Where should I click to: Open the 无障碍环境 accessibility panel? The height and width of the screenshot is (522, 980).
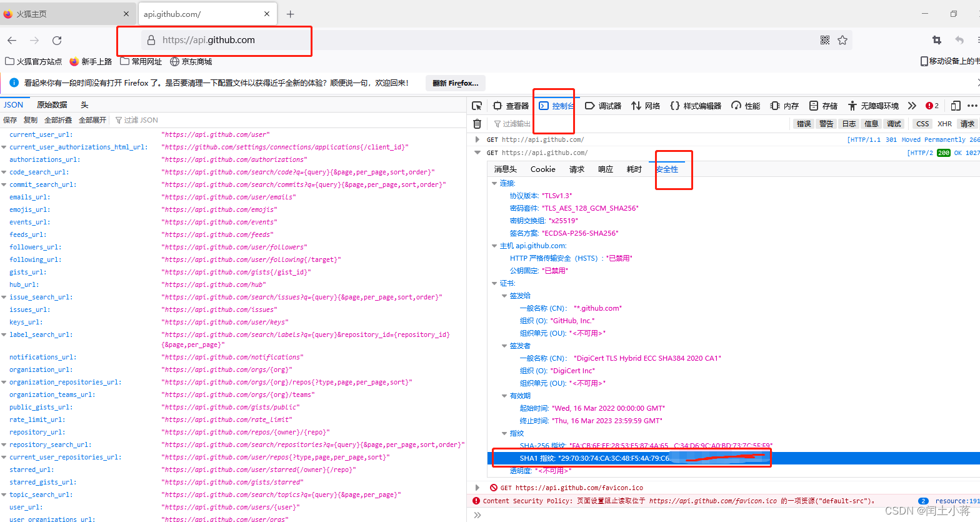point(873,106)
